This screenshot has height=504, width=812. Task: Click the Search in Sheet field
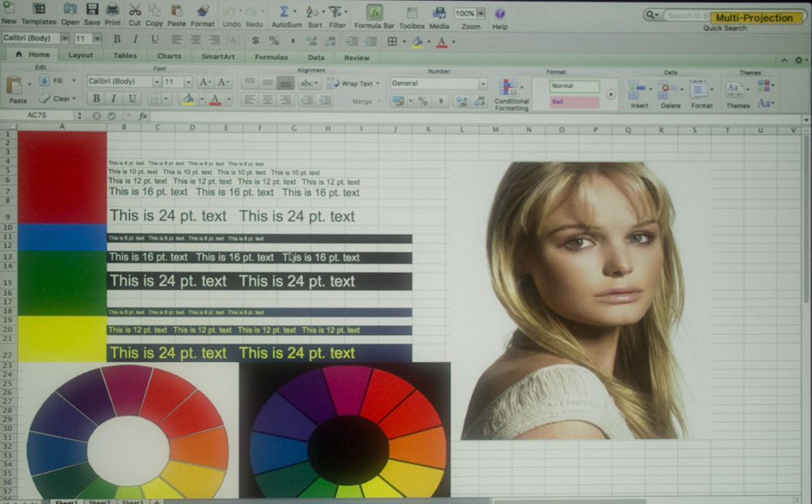687,16
